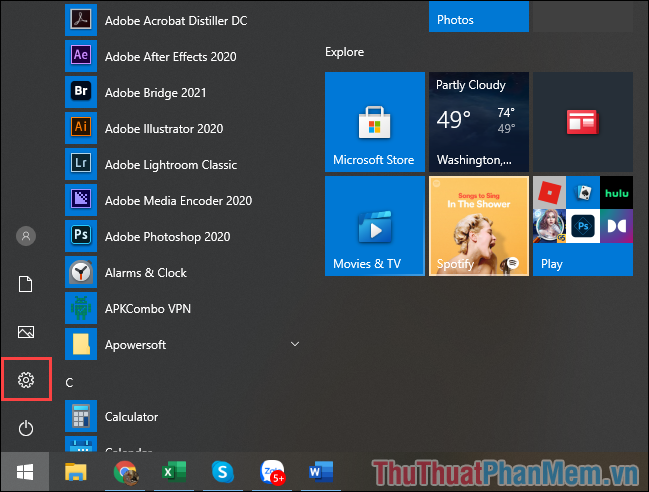
Task: Click the Power icon in Start sidebar
Action: tap(26, 428)
